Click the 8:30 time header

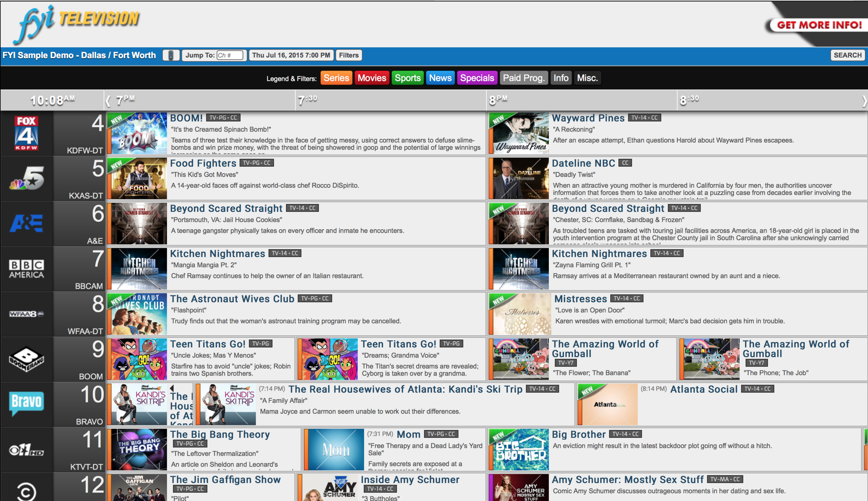[x=689, y=100]
